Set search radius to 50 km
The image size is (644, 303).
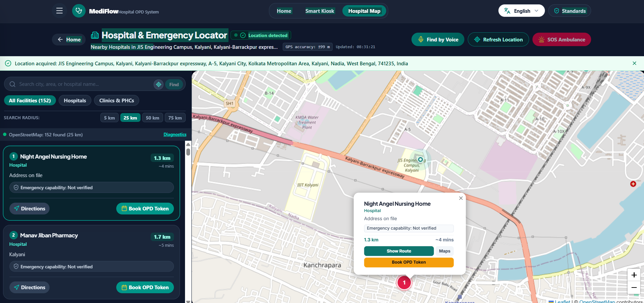[152, 118]
